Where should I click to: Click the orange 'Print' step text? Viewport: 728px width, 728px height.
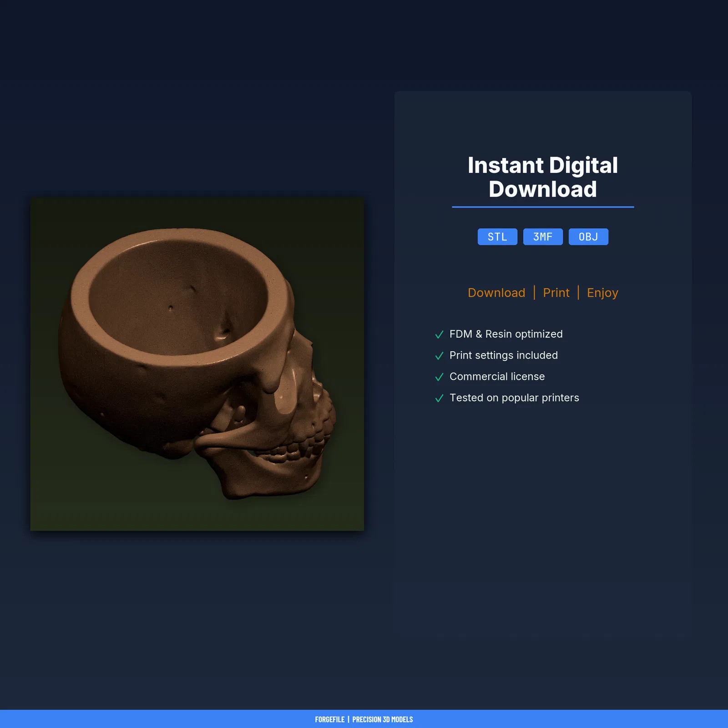pos(556,293)
